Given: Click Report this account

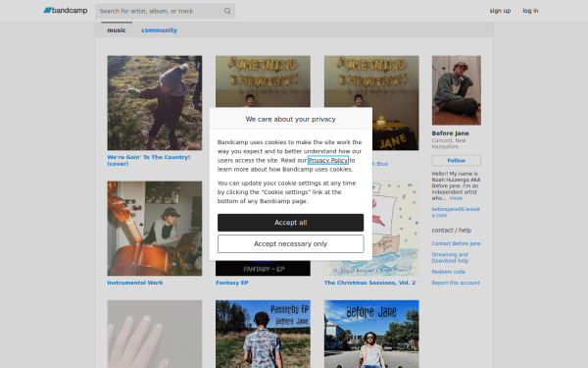Looking at the screenshot, I should click(456, 283).
